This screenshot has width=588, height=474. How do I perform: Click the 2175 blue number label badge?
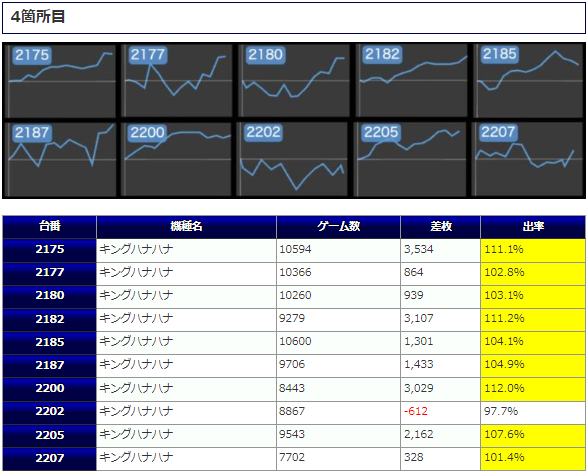[32, 55]
